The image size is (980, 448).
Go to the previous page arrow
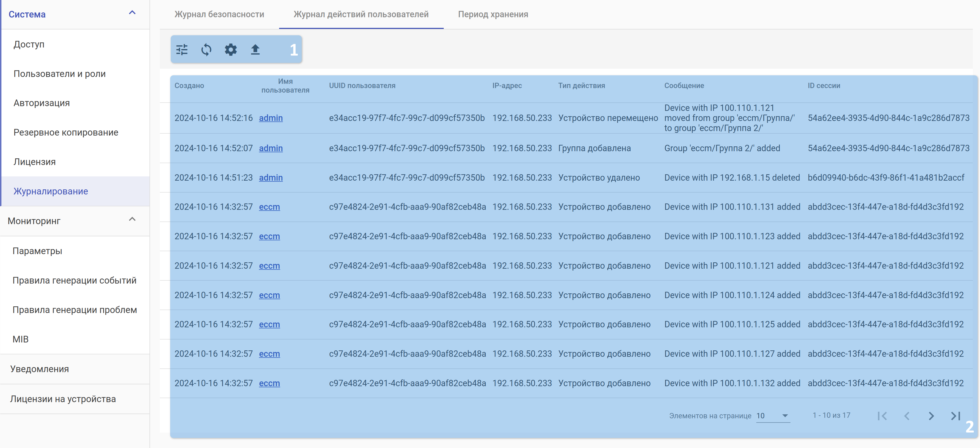(x=907, y=416)
